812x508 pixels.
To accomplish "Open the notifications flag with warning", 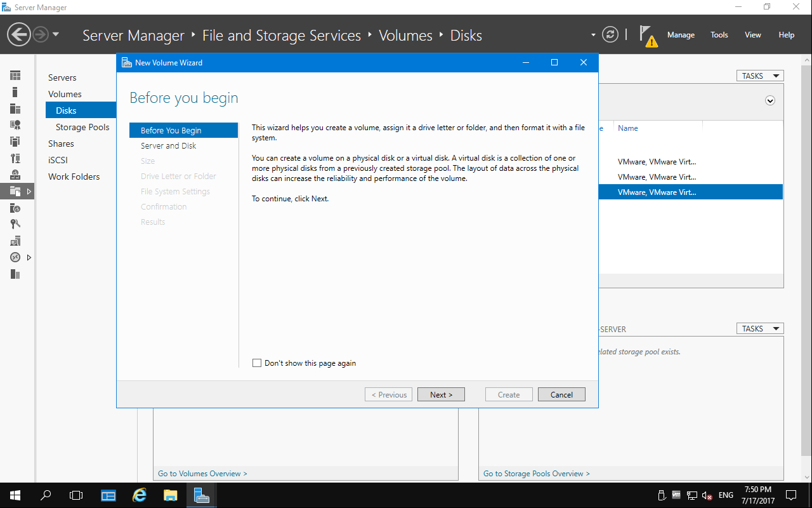I will [648, 36].
